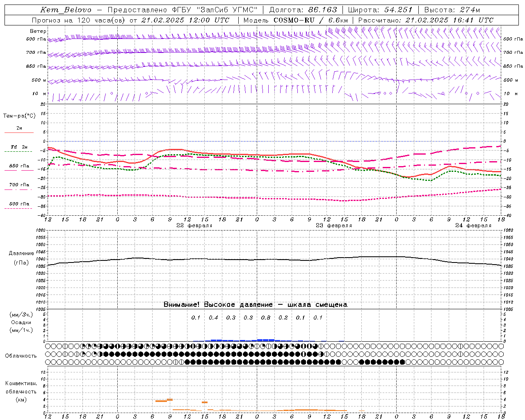The height and width of the screenshot is (420, 525).
Task: Click the Давление panel label
Action: coord(21,253)
